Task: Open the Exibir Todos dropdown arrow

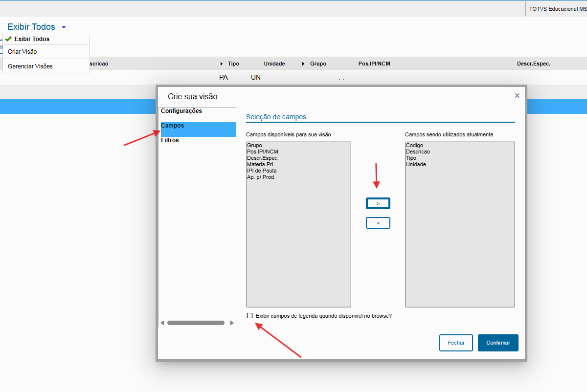Action: (x=64, y=27)
